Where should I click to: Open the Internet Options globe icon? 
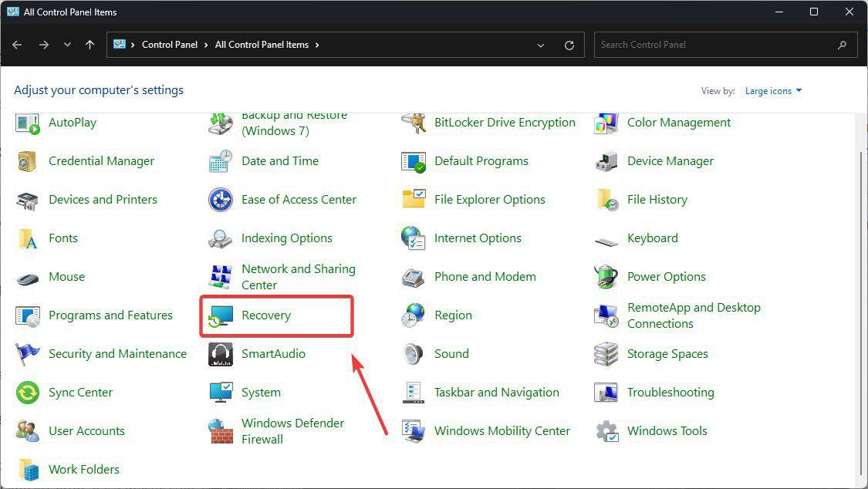[x=413, y=238]
